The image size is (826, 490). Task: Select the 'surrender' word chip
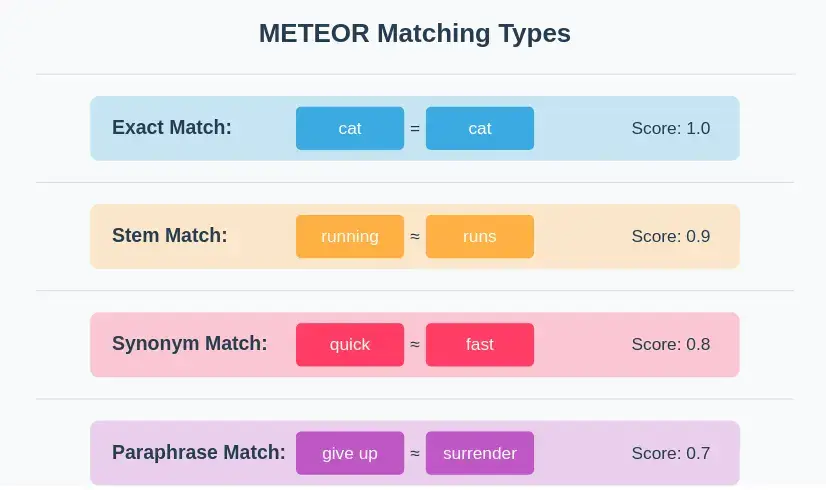pyautogui.click(x=480, y=453)
